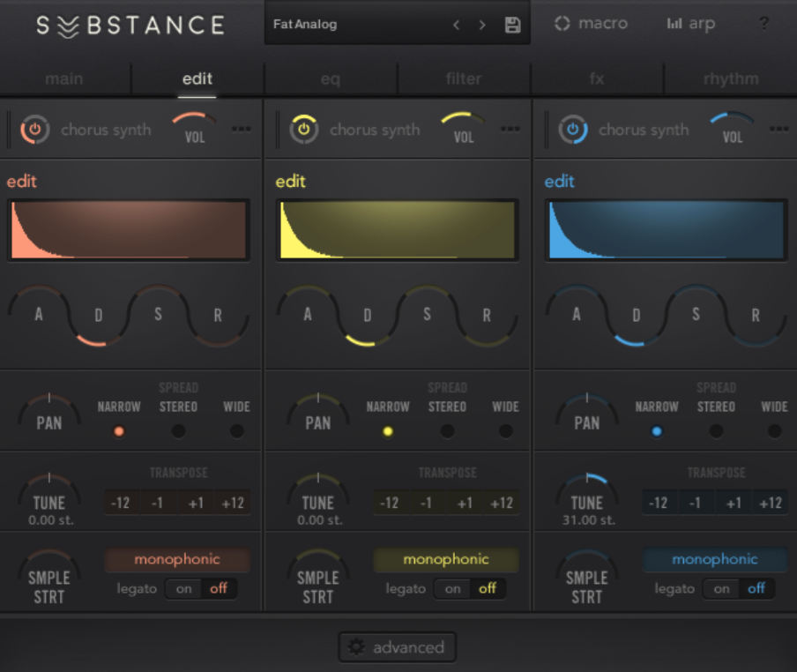The image size is (797, 672).
Task: Switch to the rhythm tab
Action: (x=731, y=78)
